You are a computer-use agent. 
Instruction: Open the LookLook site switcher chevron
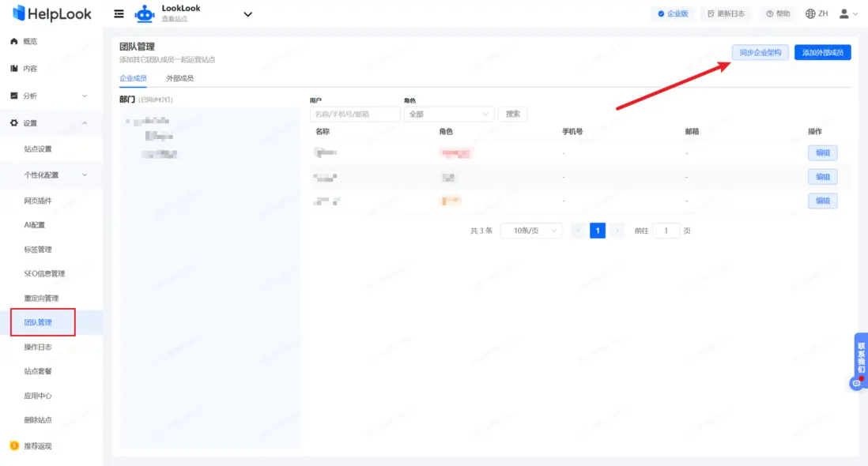click(248, 14)
